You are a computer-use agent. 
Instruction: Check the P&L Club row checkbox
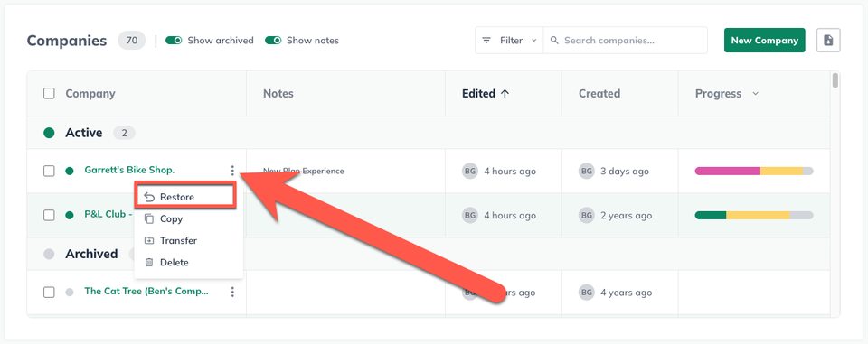point(49,215)
